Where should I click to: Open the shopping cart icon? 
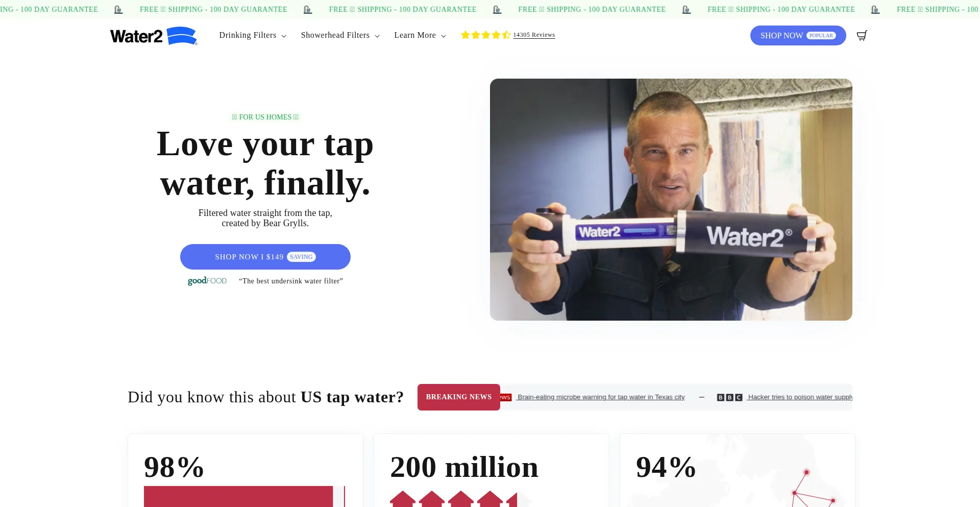(x=862, y=35)
